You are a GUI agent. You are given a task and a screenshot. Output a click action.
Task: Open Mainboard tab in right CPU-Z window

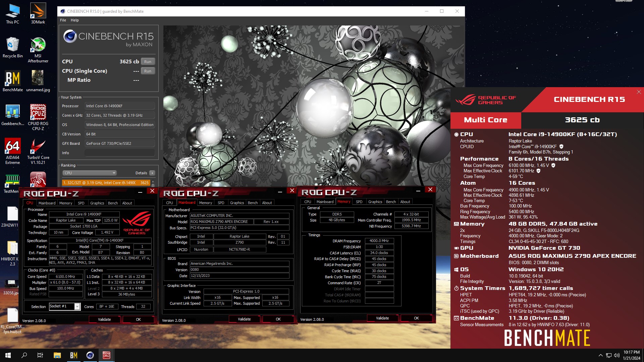325,202
